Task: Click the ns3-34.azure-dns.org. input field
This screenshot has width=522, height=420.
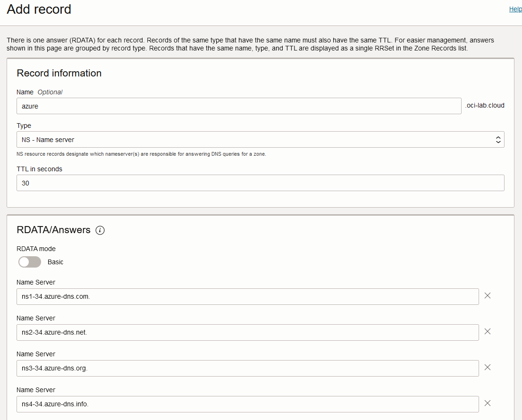Action: click(x=247, y=369)
